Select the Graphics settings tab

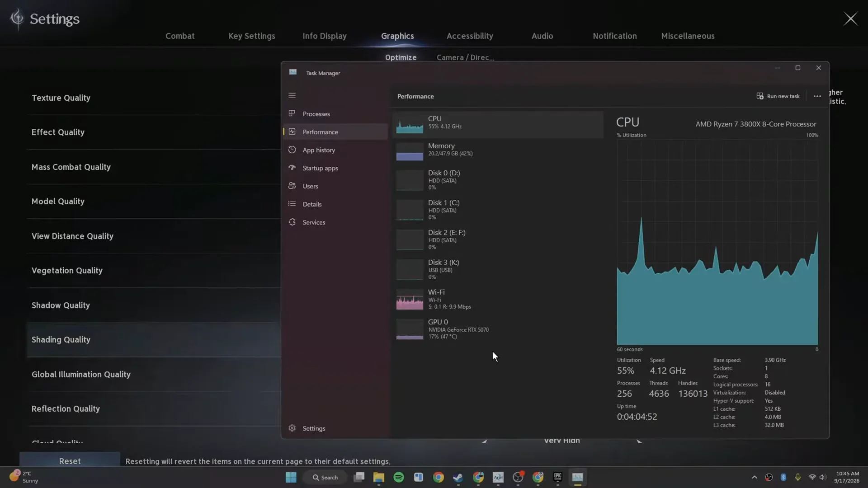point(397,36)
